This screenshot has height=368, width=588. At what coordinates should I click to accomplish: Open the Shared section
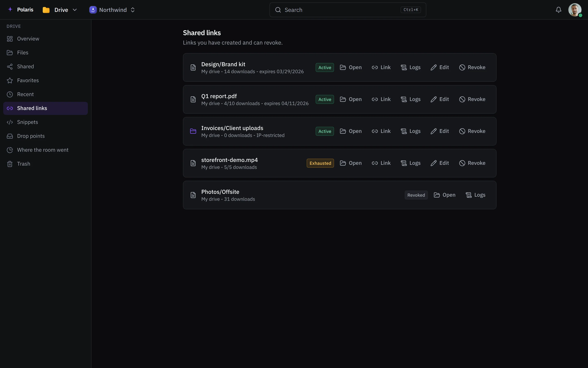tap(45, 67)
